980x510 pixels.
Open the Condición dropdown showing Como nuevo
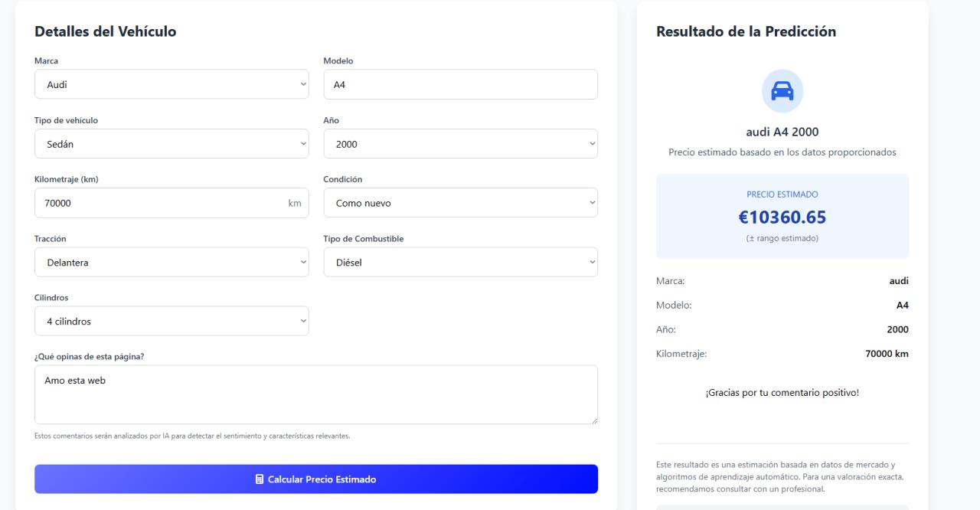[460, 203]
